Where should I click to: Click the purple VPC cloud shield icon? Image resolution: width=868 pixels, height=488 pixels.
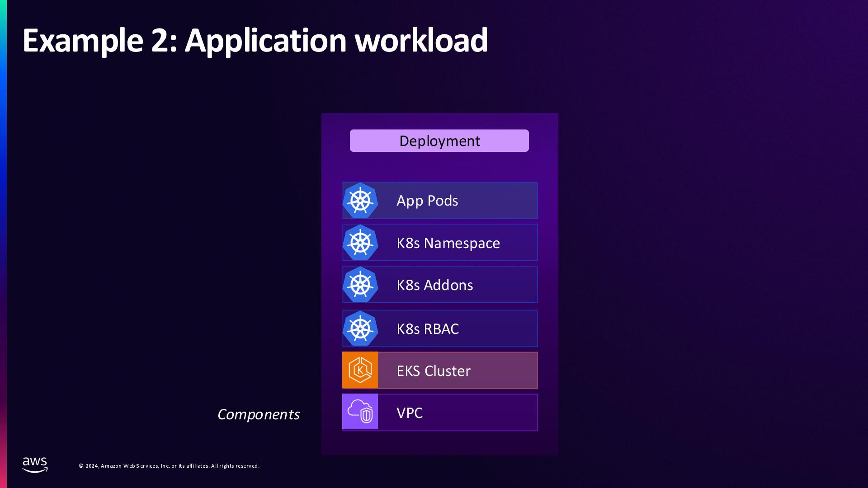point(360,412)
